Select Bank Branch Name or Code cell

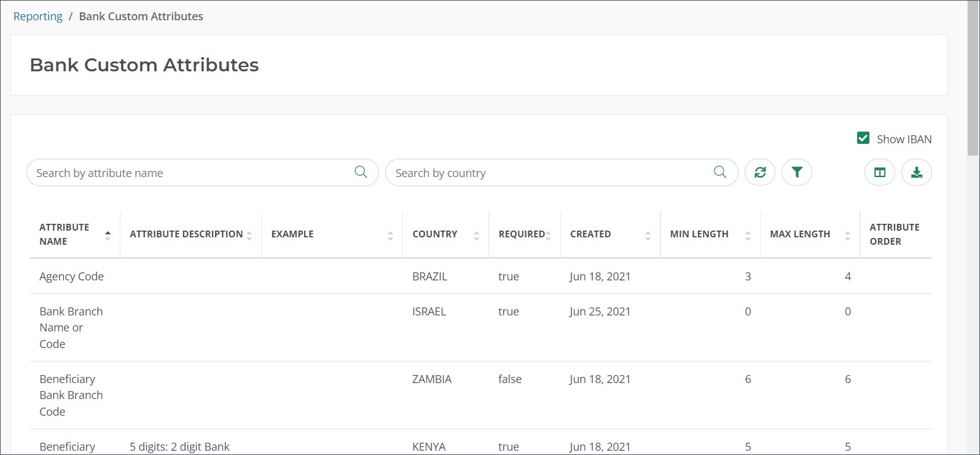pyautogui.click(x=71, y=328)
